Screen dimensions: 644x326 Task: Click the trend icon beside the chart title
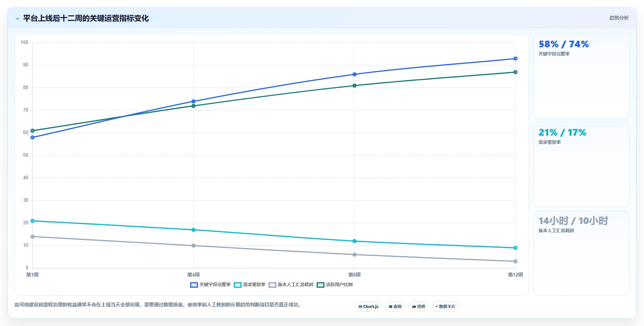coord(17,18)
